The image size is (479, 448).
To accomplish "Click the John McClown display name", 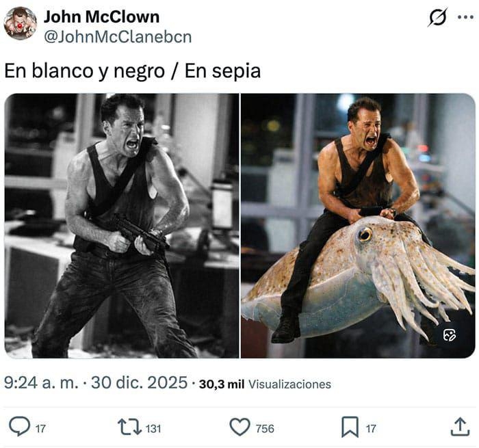I will point(102,16).
